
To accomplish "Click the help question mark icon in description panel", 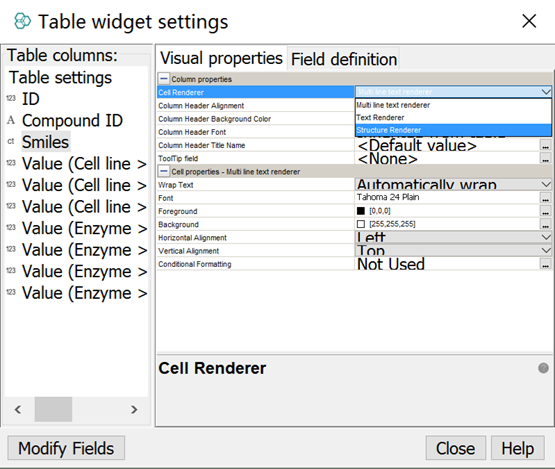I will [543, 368].
